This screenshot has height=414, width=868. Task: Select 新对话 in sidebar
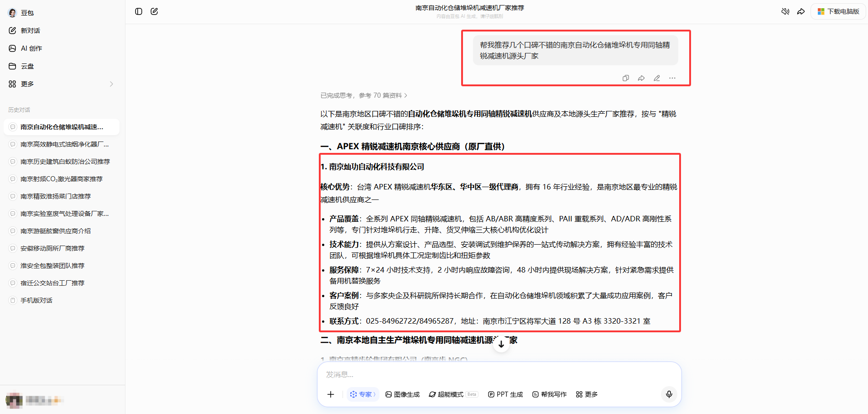pos(25,31)
